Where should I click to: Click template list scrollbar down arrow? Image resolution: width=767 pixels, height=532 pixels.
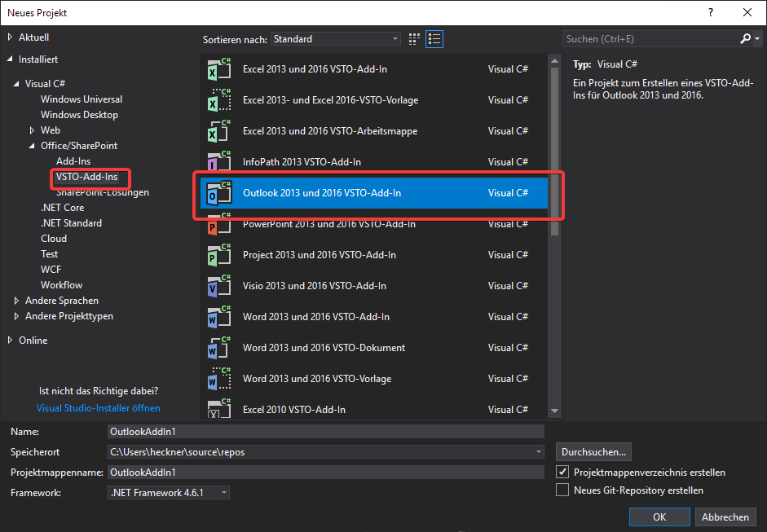[554, 411]
